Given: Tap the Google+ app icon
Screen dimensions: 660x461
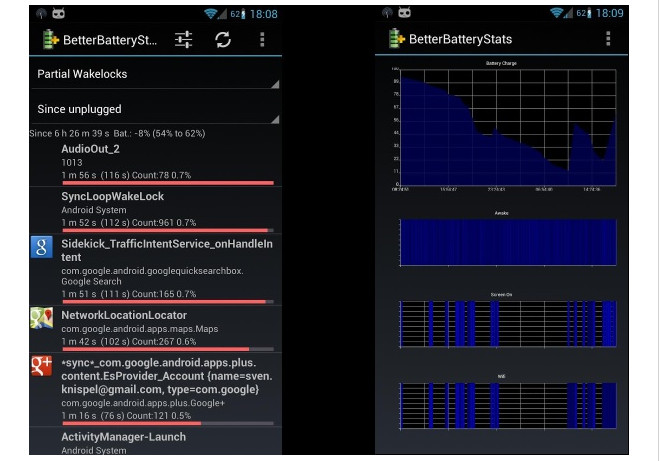Looking at the screenshot, I should pyautogui.click(x=41, y=366).
